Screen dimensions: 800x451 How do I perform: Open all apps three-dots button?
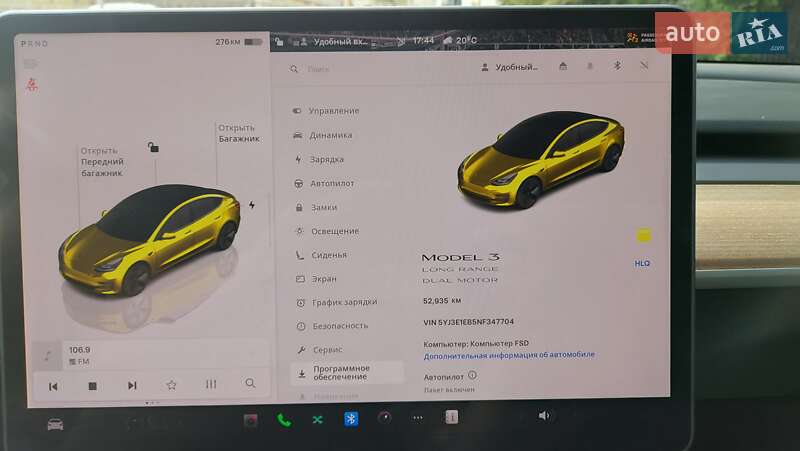tap(418, 417)
